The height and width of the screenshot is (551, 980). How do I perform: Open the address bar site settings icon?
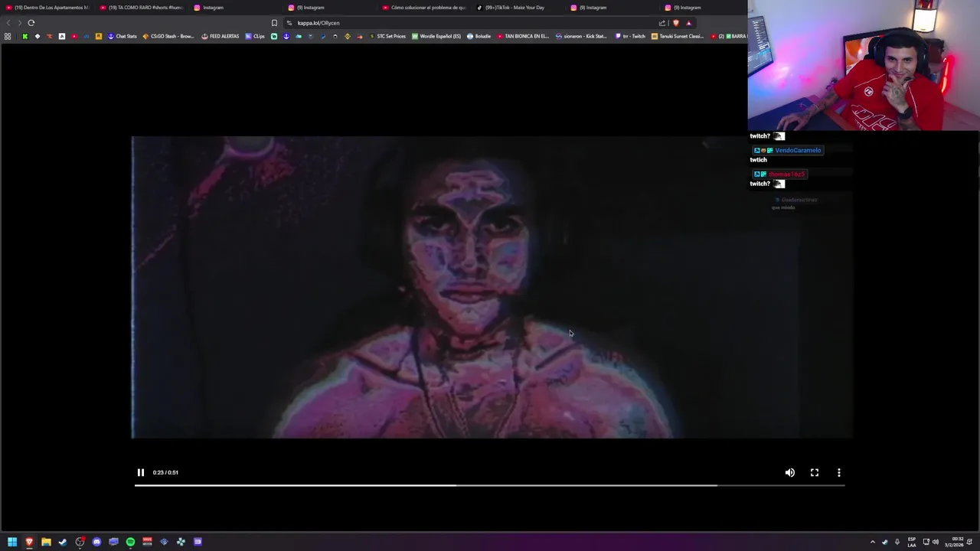tap(289, 23)
